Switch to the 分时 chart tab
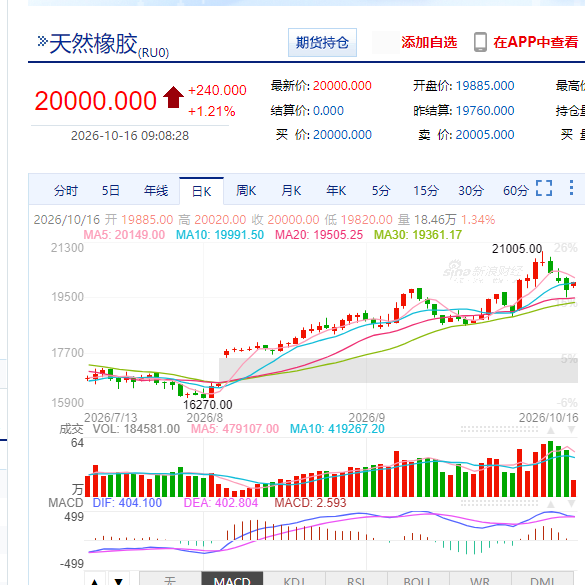 tap(66, 191)
